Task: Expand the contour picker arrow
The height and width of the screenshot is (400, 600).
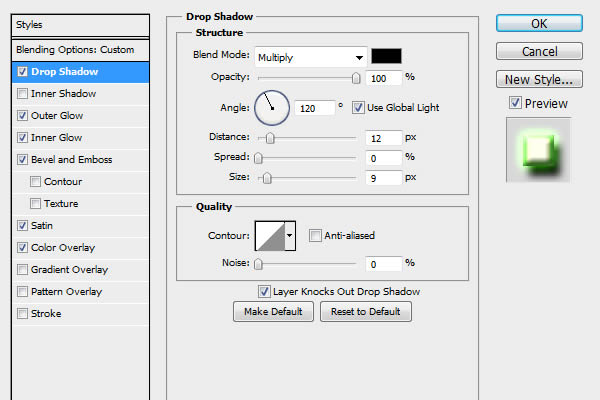Action: click(x=290, y=236)
